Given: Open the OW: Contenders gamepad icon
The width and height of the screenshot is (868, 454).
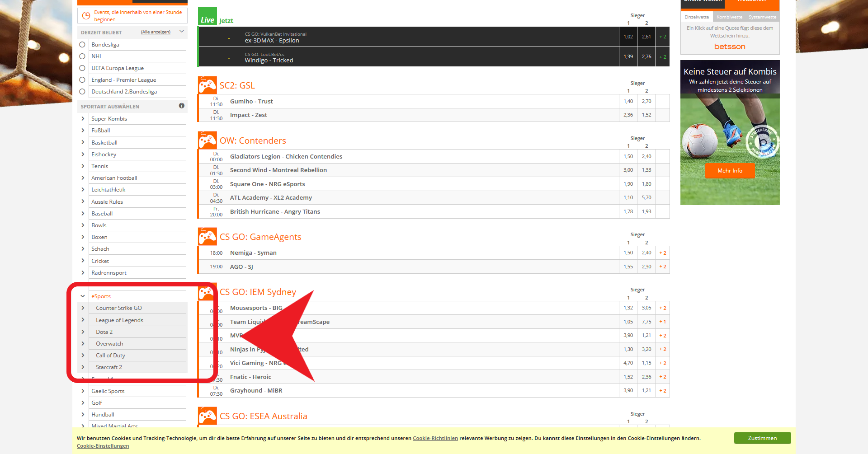Looking at the screenshot, I should pyautogui.click(x=208, y=140).
